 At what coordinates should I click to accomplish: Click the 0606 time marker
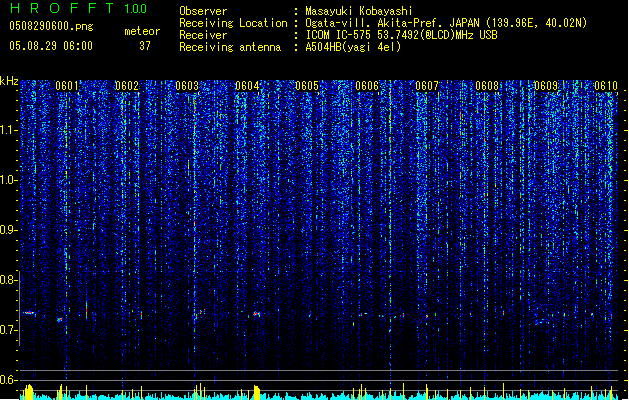[x=367, y=86]
